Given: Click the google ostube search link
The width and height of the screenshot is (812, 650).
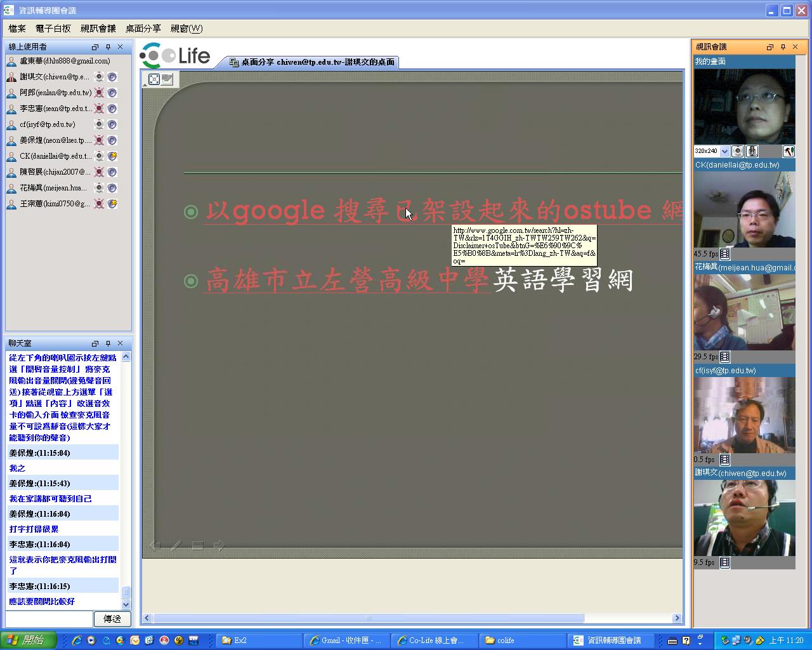Looking at the screenshot, I should [x=443, y=211].
